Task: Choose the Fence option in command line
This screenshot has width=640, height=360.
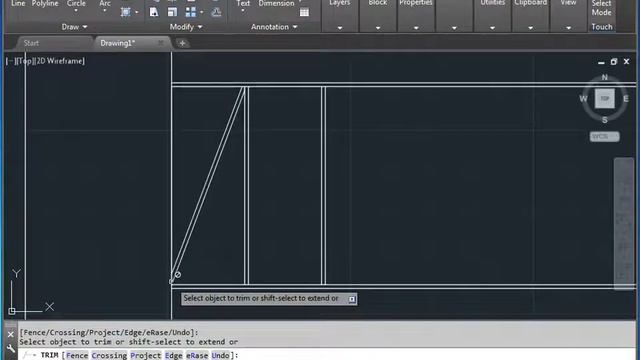Action: pyautogui.click(x=77, y=356)
